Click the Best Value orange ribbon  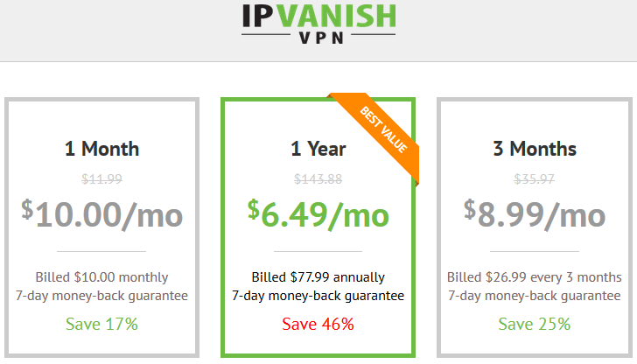(380, 132)
